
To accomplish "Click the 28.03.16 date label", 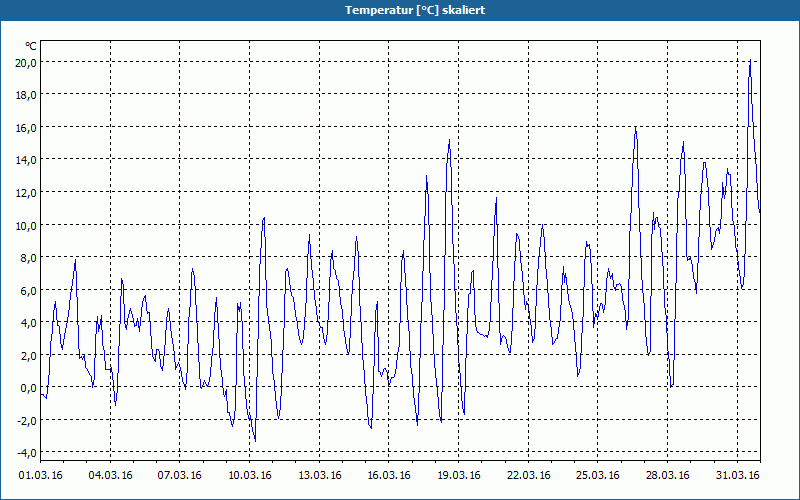I will 667,476.
